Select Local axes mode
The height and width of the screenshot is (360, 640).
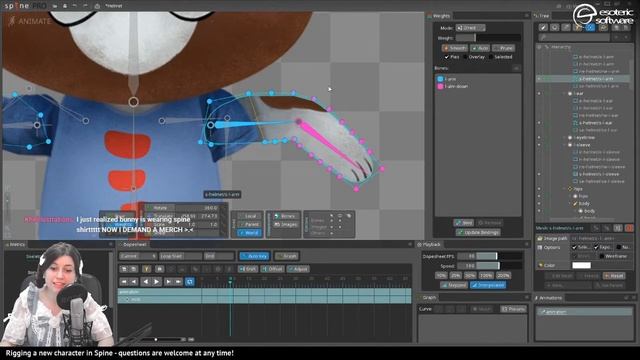(249, 216)
